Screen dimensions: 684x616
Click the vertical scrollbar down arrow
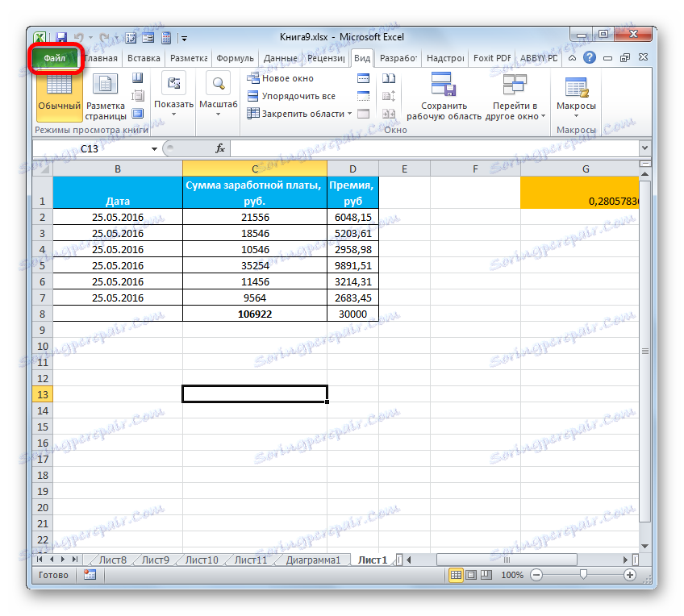(x=644, y=546)
